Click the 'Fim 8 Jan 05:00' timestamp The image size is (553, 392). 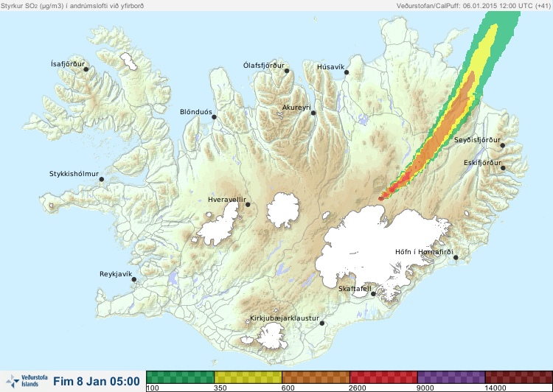coord(97,381)
